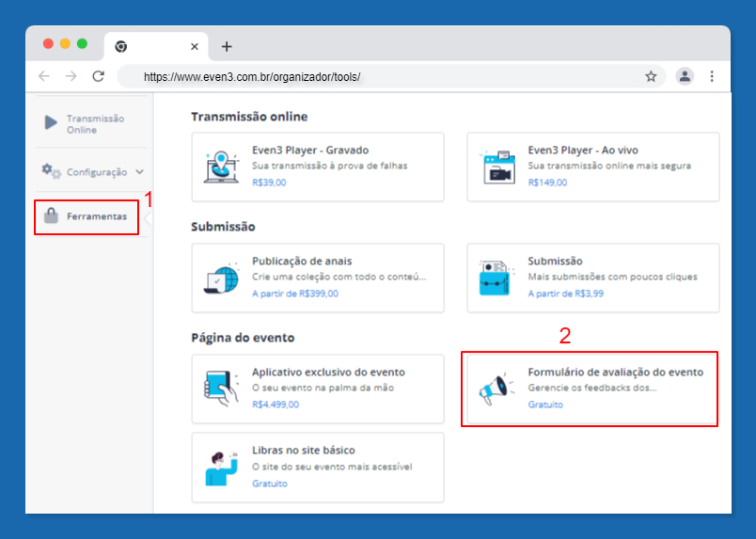Click the Publicação de anais globe icon
756x539 pixels.
click(221, 278)
